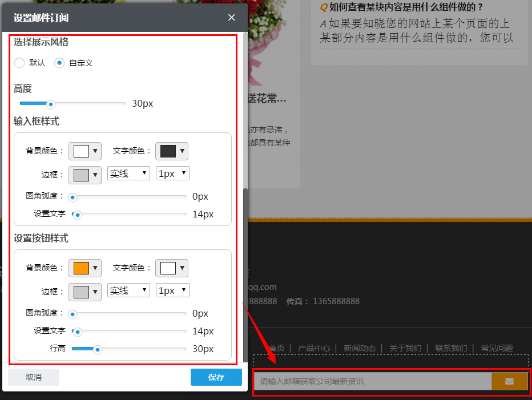Open the input box 实线 border style dropdown
The width and height of the screenshot is (532, 400).
click(128, 173)
